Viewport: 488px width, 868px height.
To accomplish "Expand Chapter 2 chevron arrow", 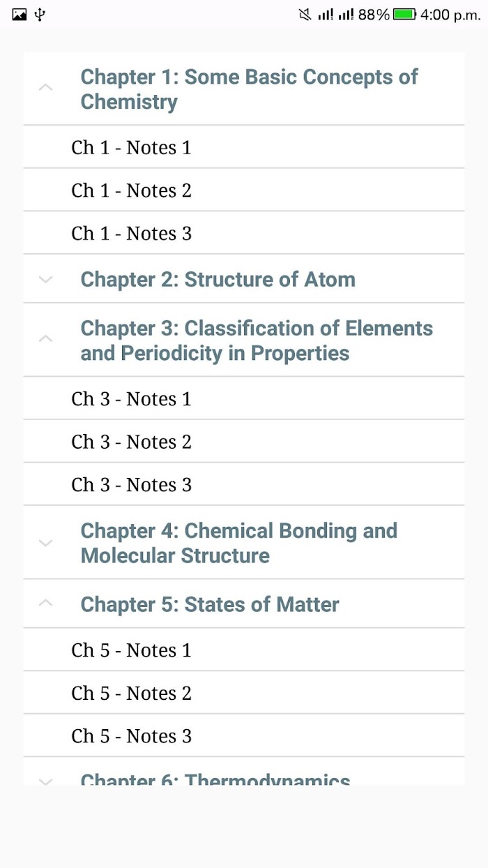I will click(45, 279).
